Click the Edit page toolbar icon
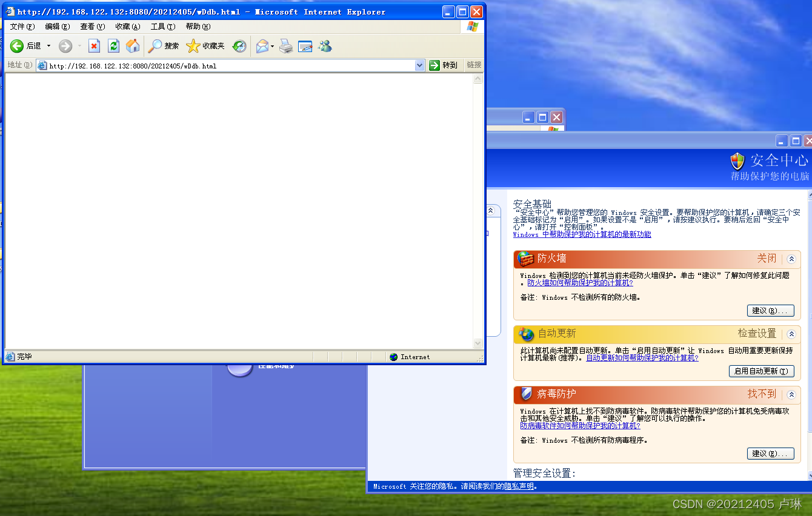This screenshot has width=812, height=516. coord(305,46)
